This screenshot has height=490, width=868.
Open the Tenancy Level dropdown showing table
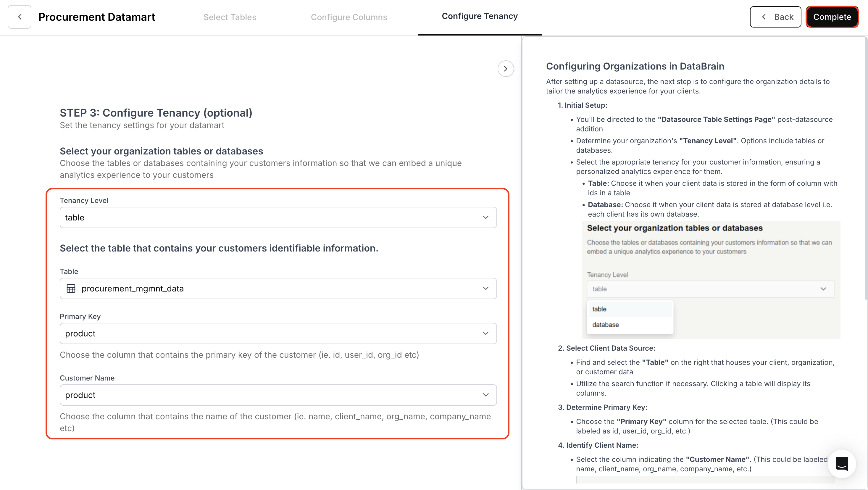click(x=278, y=217)
